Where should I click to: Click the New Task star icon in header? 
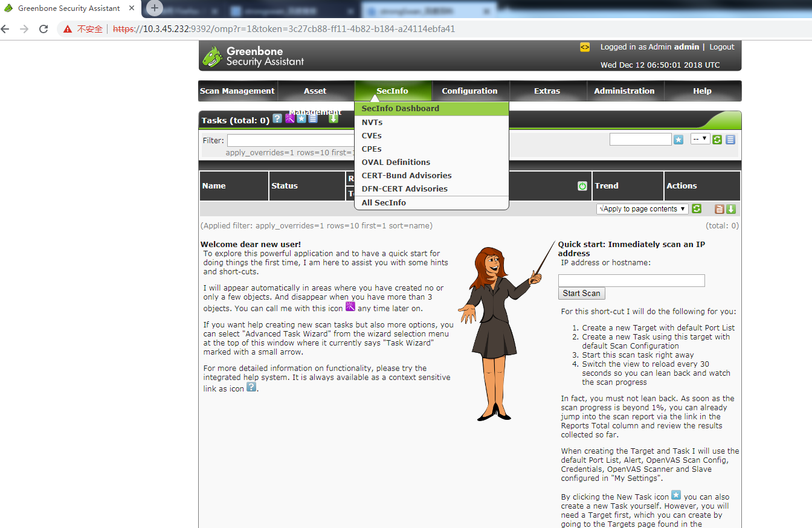301,118
